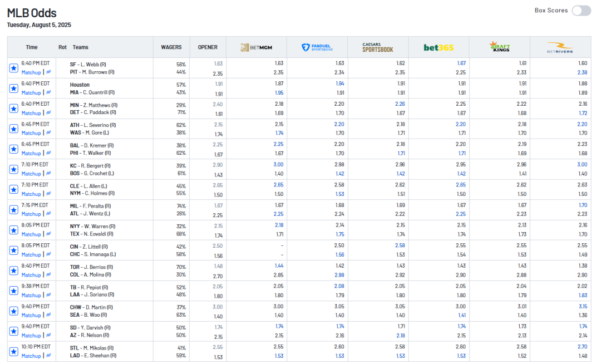Click the WAGERS column header
Image resolution: width=601 pixels, height=364 pixels.
171,47
